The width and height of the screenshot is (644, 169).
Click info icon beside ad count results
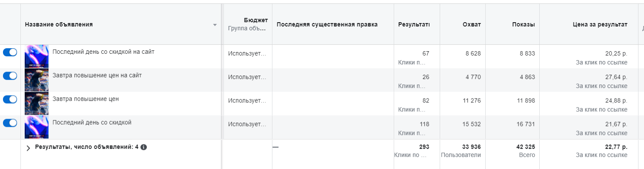click(x=144, y=147)
